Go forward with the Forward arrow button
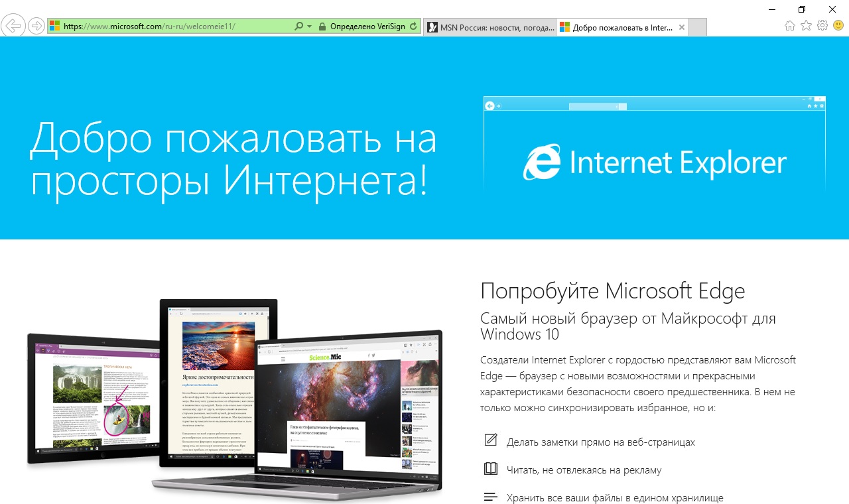The image size is (849, 504). click(x=36, y=27)
